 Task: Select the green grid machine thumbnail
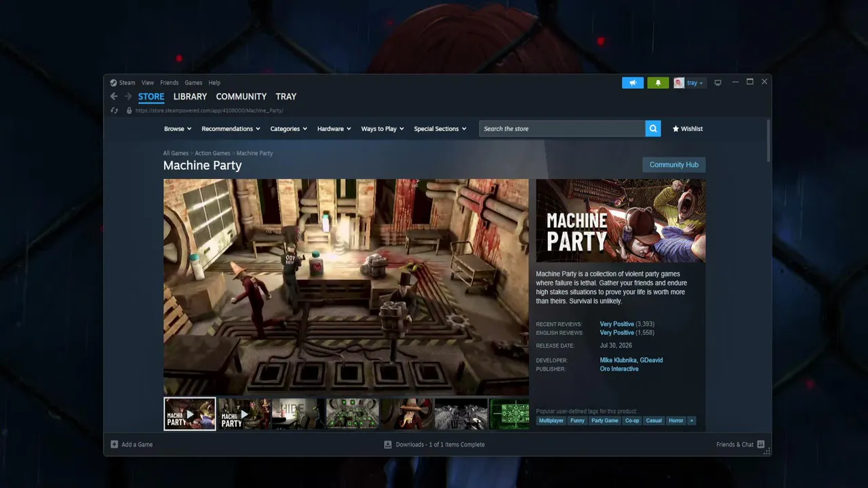[x=353, y=414]
